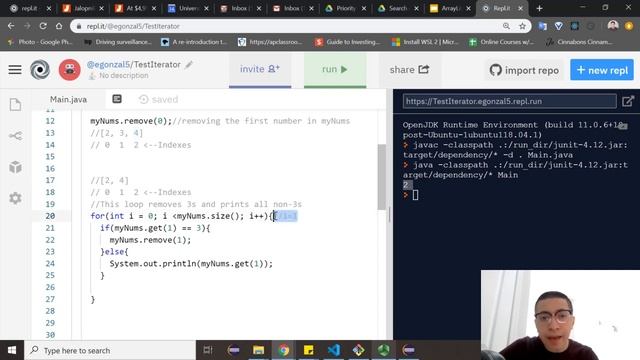Go to browser home page

tap(59, 26)
